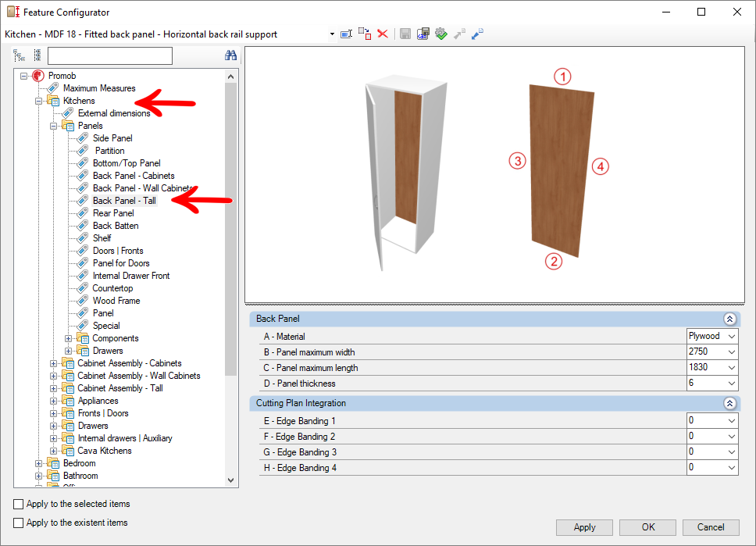Click the Appliances folder icon
756x546 pixels.
pos(68,401)
